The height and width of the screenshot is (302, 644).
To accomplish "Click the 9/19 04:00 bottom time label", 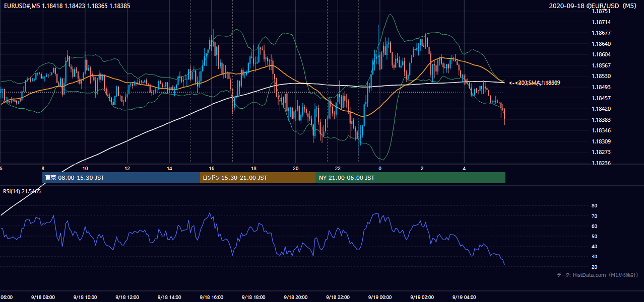I will [x=465, y=297].
